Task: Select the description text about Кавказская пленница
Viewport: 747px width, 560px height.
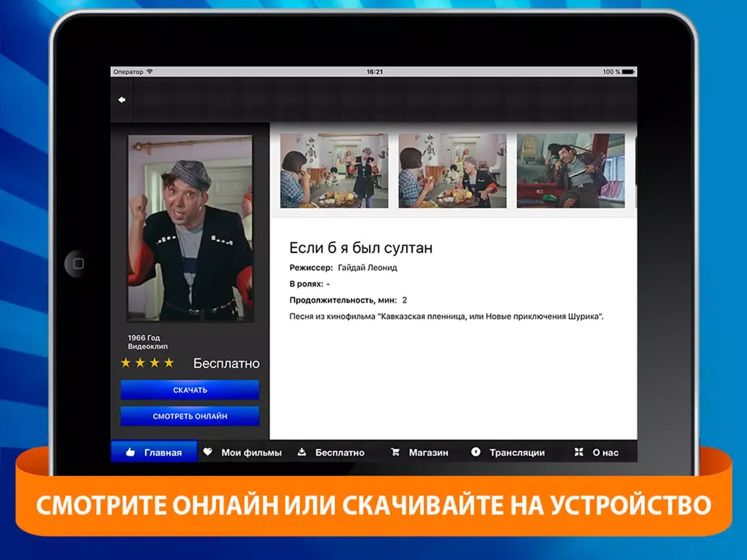Action: pyautogui.click(x=446, y=316)
